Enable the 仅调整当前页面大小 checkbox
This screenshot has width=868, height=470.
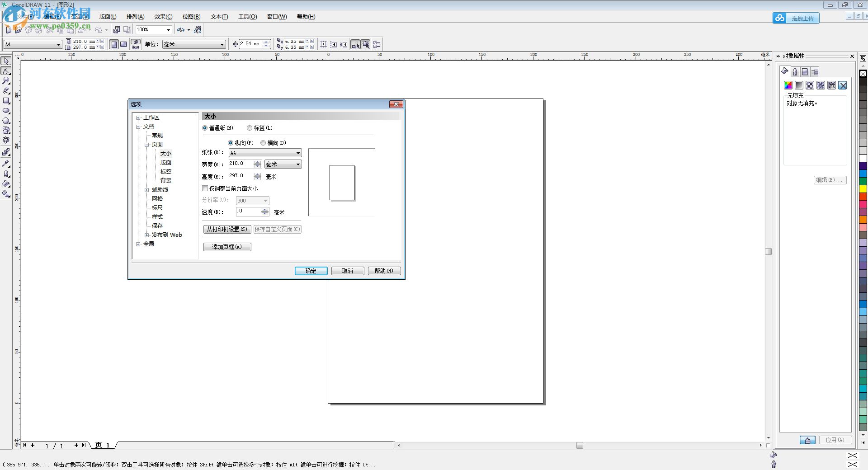click(x=205, y=188)
